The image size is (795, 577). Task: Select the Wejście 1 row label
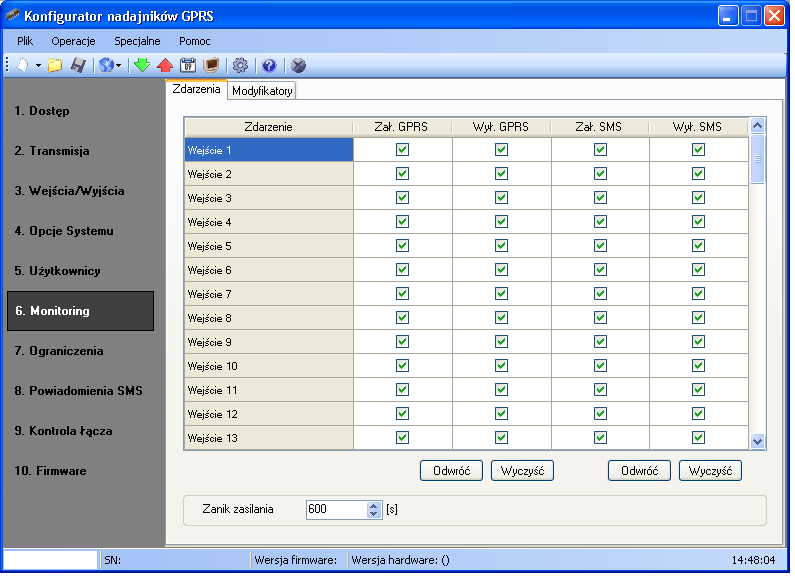point(269,150)
